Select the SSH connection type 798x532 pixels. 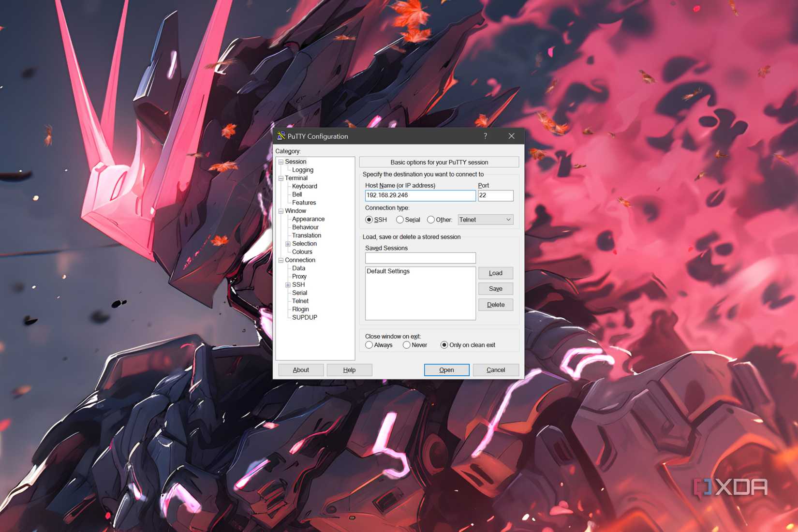[x=369, y=220]
